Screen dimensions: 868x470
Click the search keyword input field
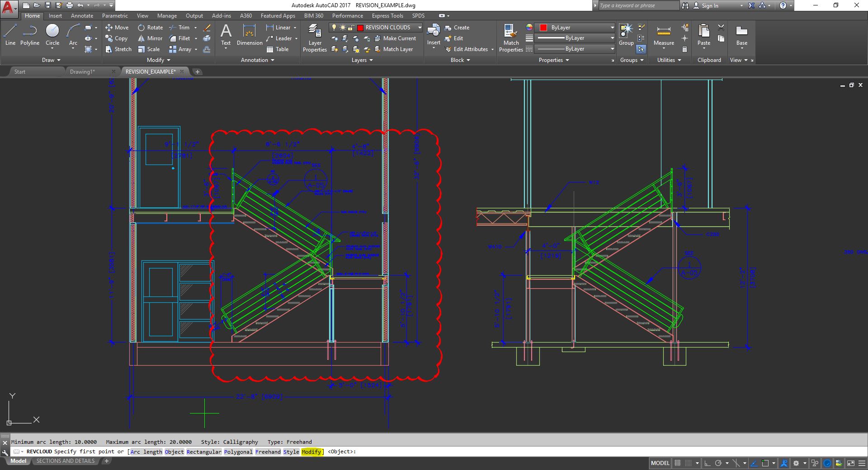pyautogui.click(x=637, y=5)
